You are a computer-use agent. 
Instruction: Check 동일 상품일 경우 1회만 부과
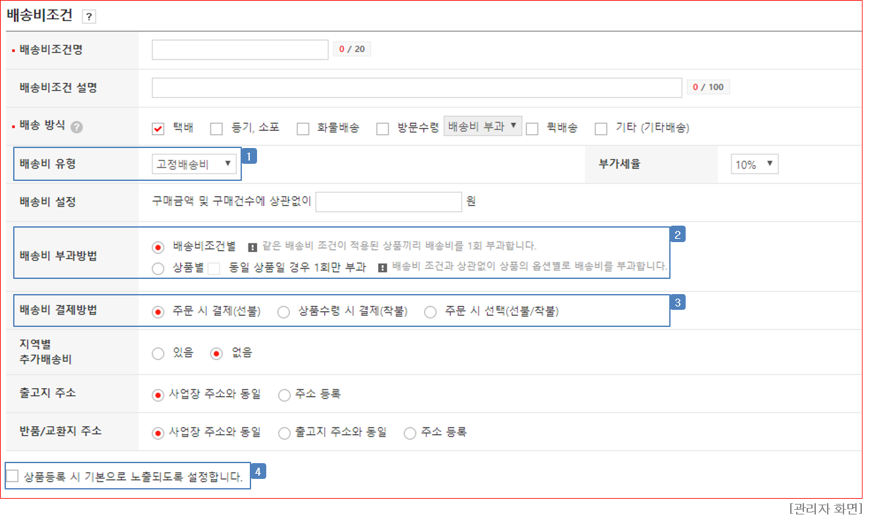[214, 268]
